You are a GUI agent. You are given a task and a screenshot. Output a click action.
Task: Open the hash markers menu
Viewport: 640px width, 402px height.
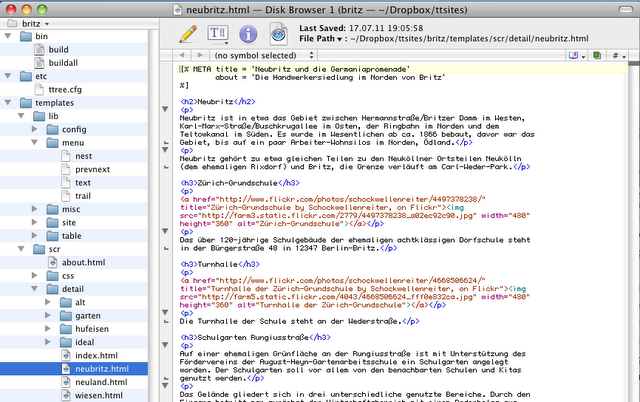pos(619,55)
